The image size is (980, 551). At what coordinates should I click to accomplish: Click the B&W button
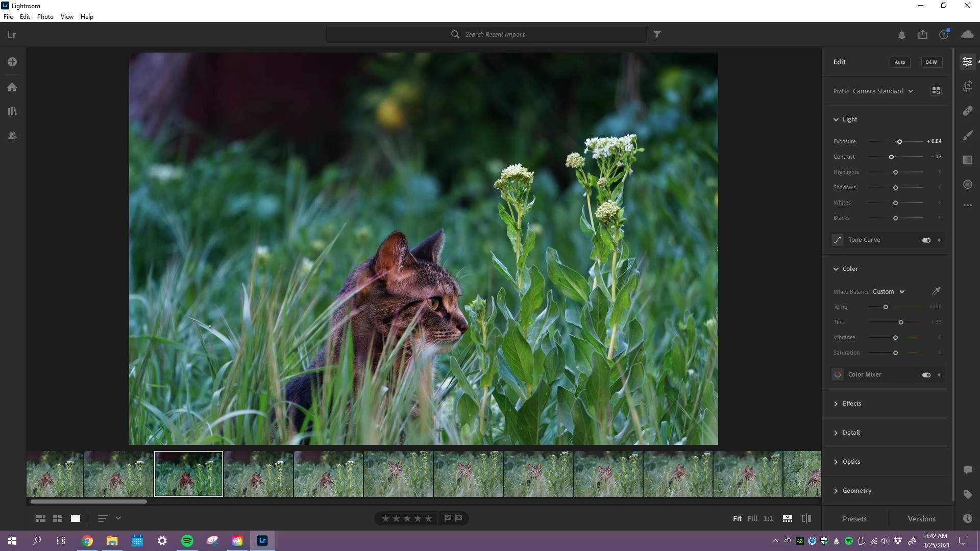pos(932,62)
